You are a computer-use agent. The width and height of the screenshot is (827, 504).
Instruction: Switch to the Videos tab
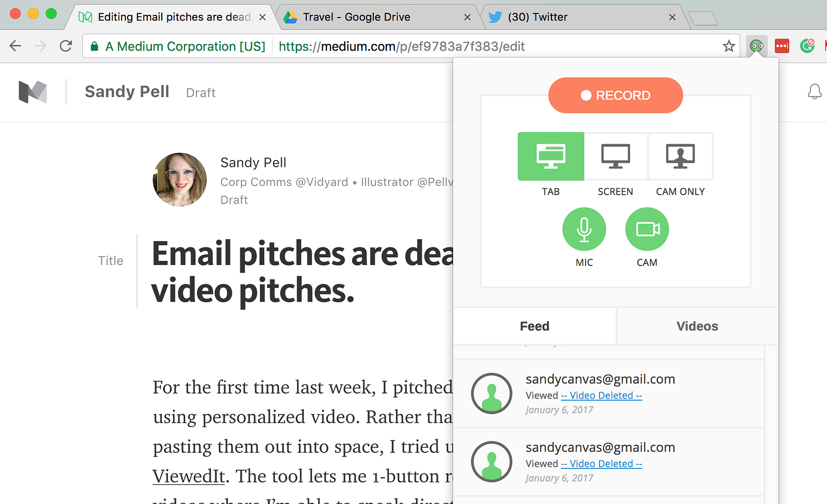(x=697, y=326)
